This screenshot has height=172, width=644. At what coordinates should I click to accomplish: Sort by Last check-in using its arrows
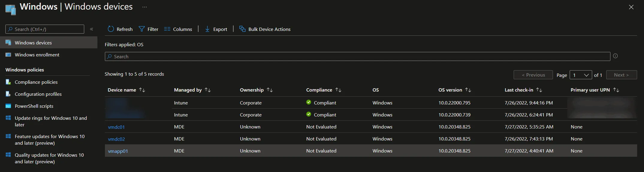pos(539,90)
